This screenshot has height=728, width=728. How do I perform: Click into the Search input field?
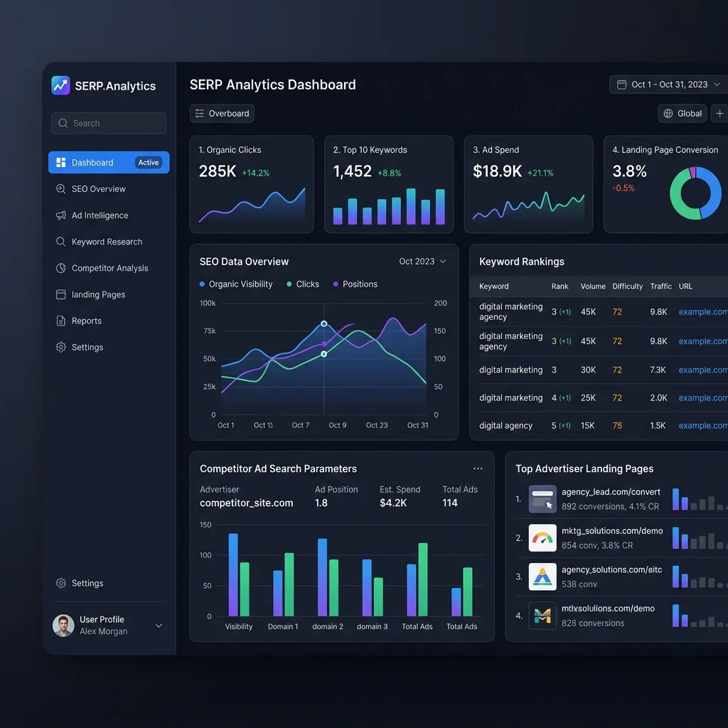109,123
